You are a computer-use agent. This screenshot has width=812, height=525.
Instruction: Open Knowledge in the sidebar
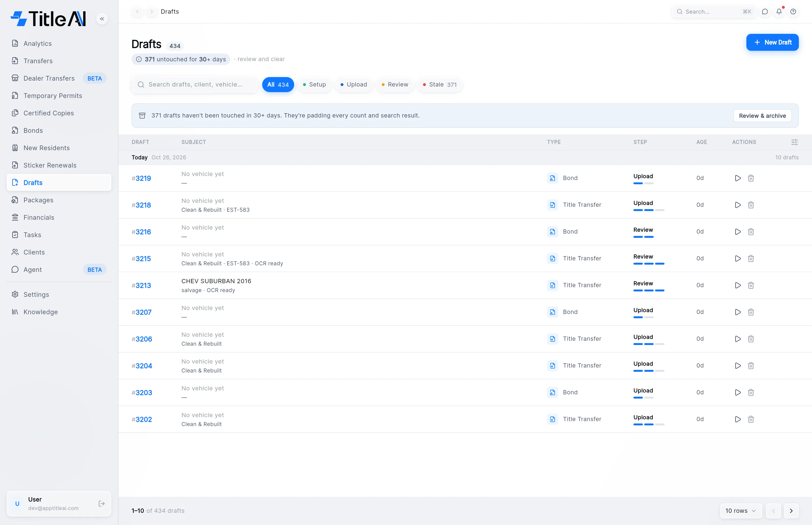(x=59, y=312)
